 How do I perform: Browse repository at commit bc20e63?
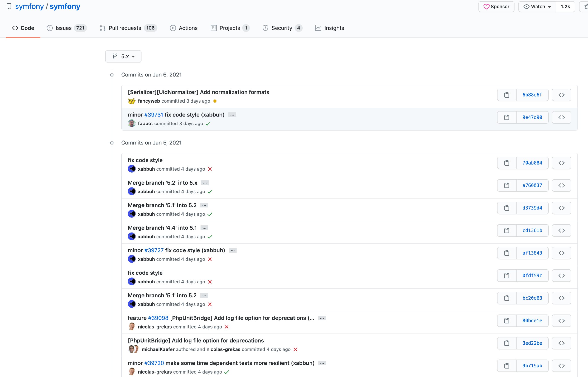tap(561, 298)
